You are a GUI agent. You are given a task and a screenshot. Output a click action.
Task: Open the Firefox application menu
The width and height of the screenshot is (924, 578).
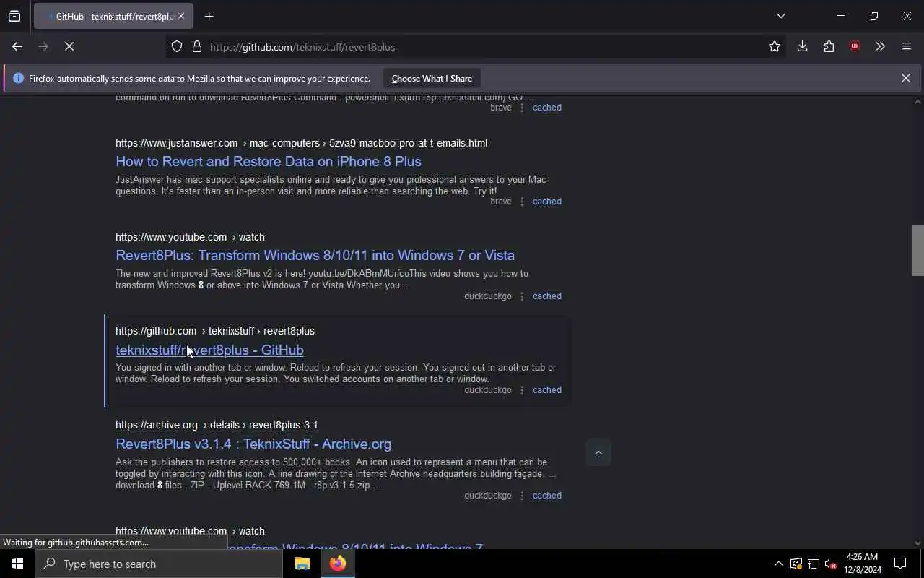point(907,46)
